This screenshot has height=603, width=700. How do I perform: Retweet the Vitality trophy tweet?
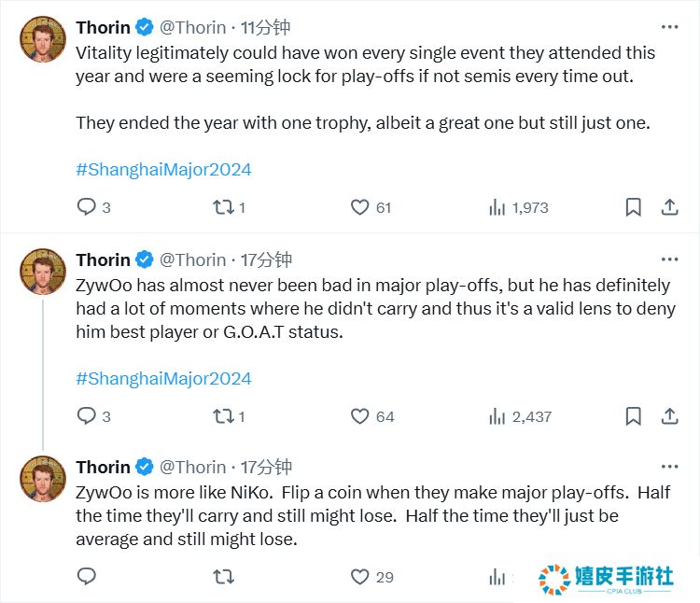[224, 207]
